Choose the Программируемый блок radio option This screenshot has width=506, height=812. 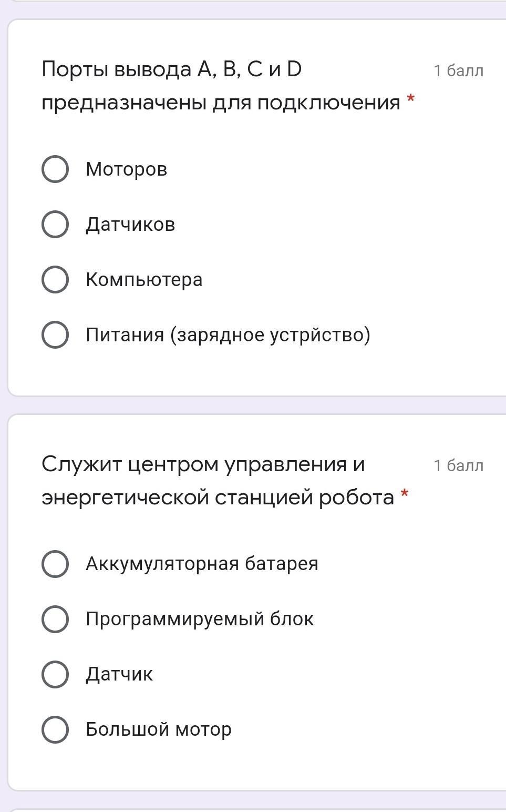55,619
